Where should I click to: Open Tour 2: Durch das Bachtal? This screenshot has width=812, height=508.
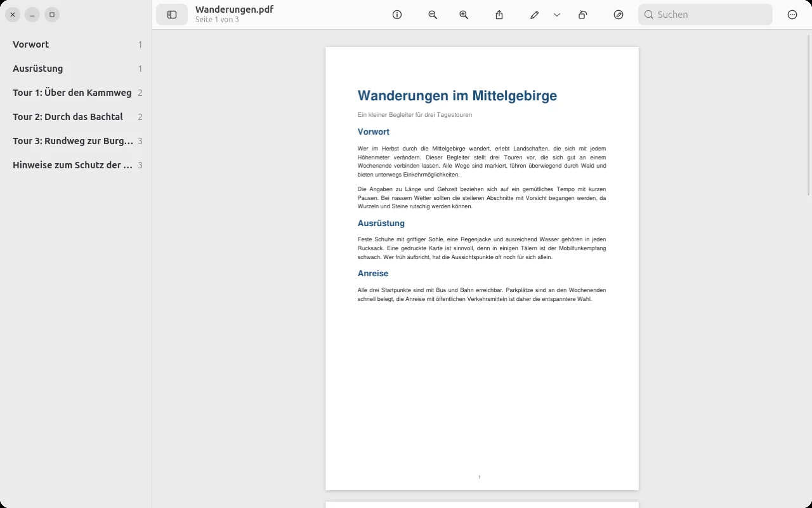[76, 117]
